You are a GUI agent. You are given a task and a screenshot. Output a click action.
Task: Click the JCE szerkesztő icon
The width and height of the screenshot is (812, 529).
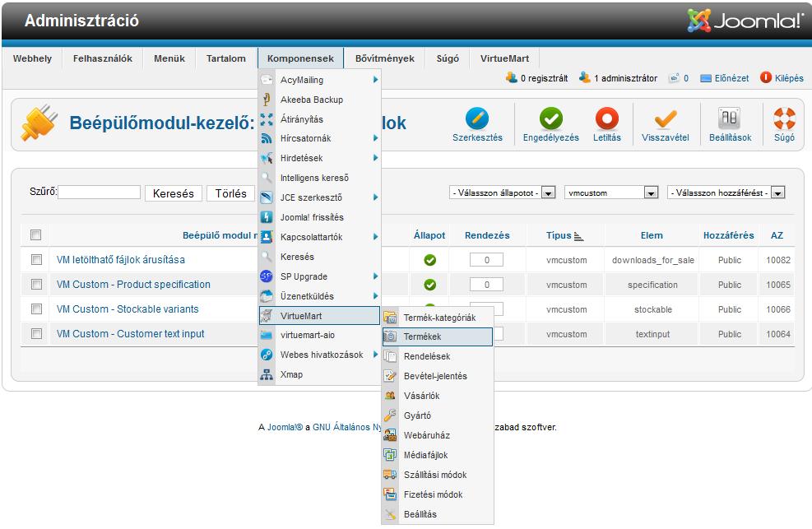tap(267, 197)
